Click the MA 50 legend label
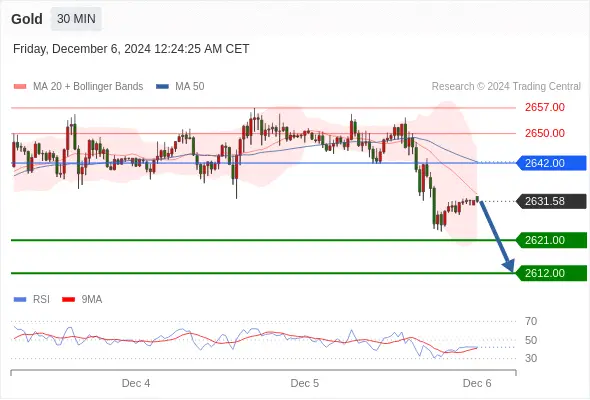The width and height of the screenshot is (590, 400). pos(190,87)
